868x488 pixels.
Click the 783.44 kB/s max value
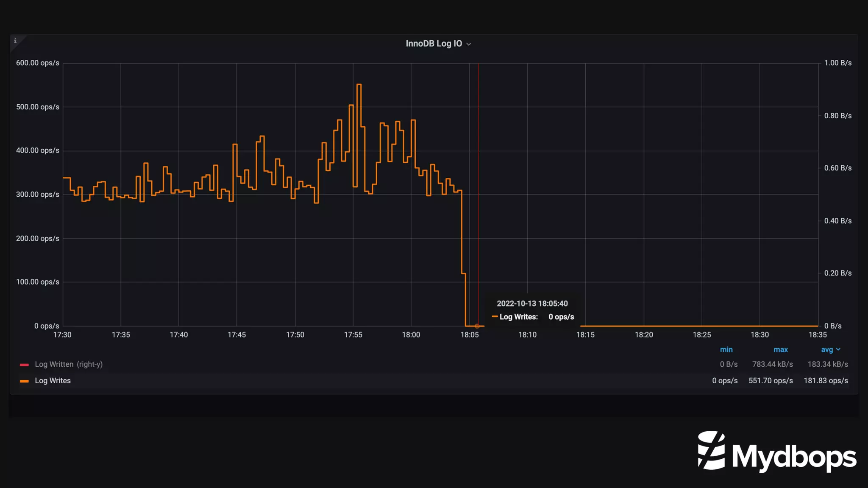coord(772,364)
